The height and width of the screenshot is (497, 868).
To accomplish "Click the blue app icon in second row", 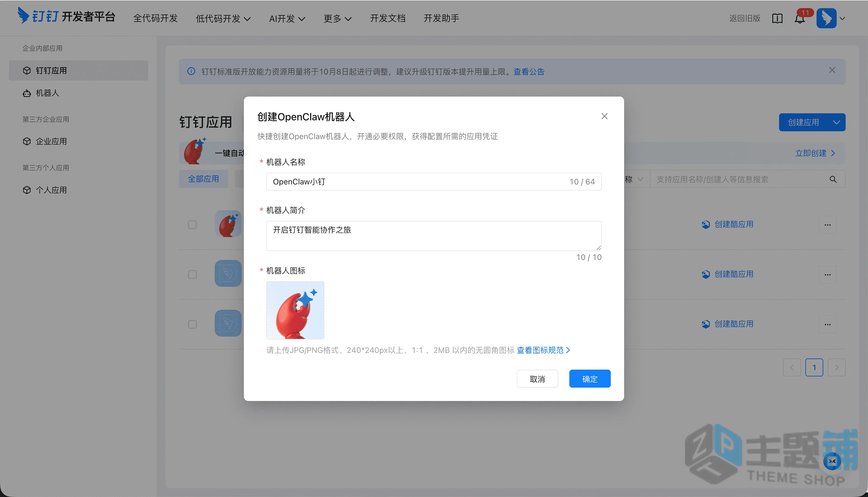I will coord(228,273).
